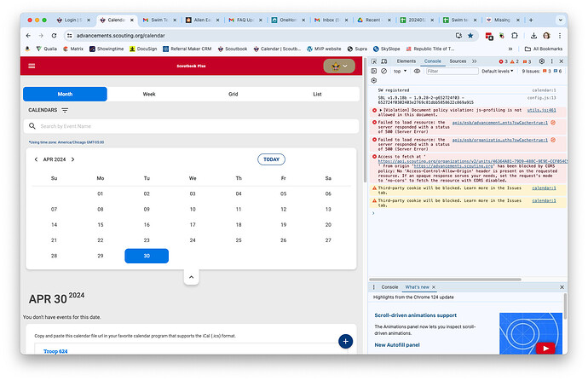Select April 30 on the calendar
Screen dimensions: 588x381
click(147, 256)
